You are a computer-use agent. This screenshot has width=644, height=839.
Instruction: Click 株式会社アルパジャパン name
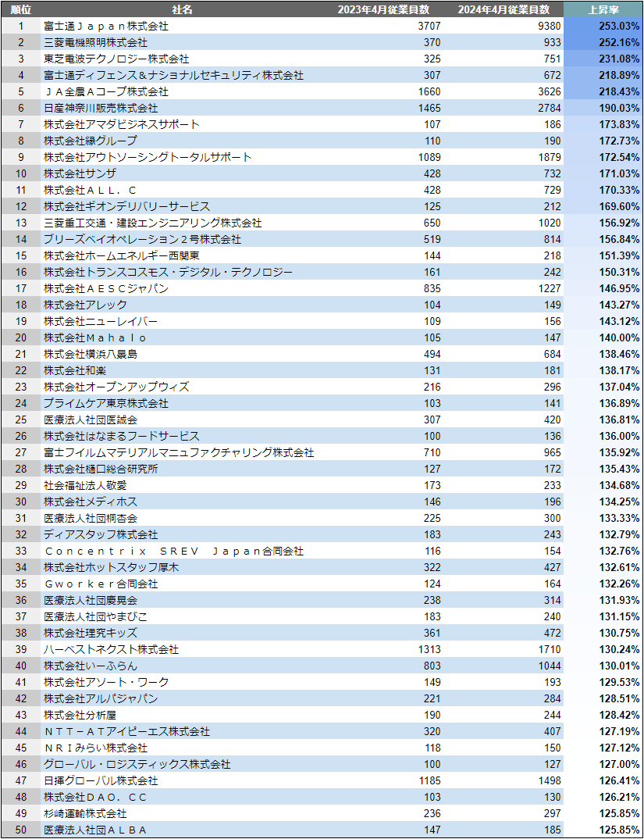(x=101, y=699)
